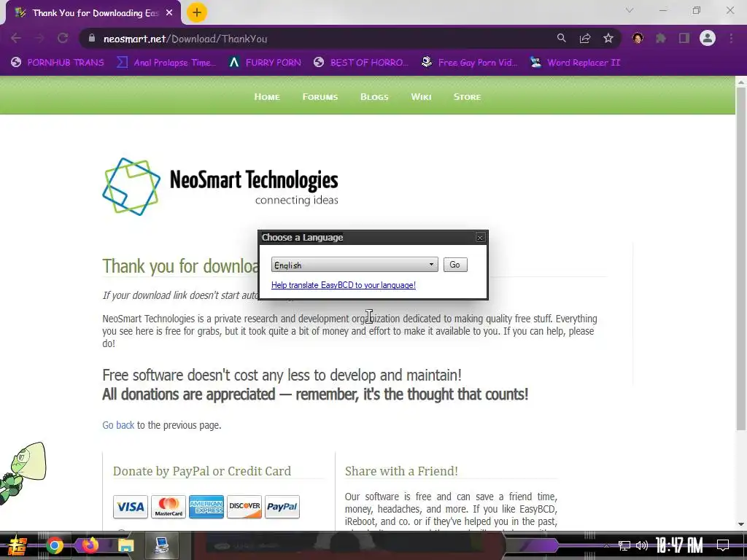Go to Home in the site navigation
Screen dimensions: 747x560
267,97
